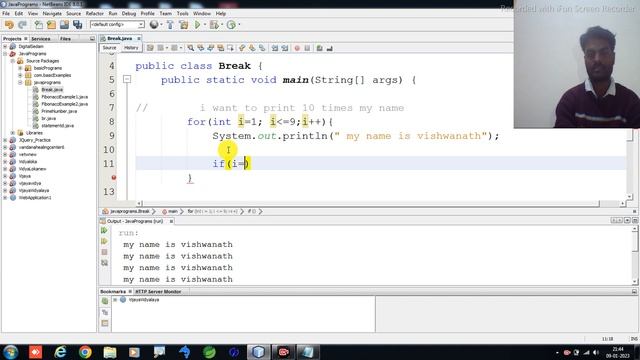This screenshot has height=360, width=640.
Task: Close the Output JavaPrograms (run) tab
Action: point(171,221)
